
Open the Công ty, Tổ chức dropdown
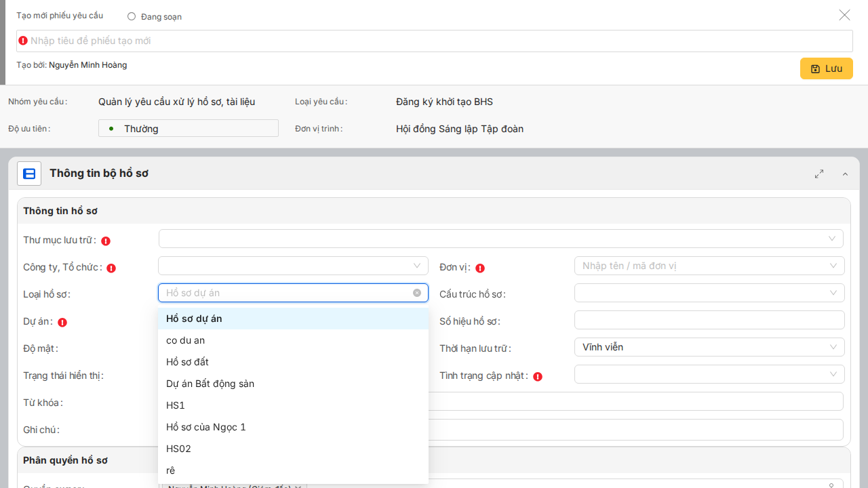point(293,266)
